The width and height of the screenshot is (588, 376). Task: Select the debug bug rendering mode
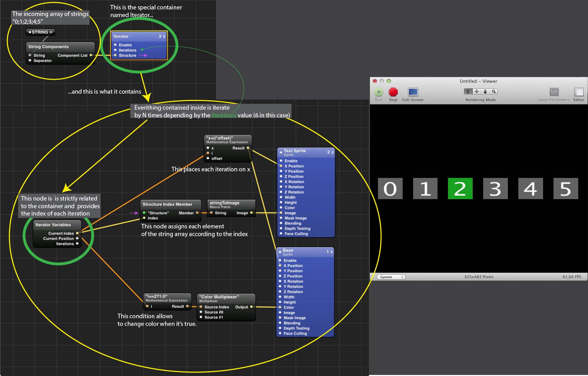point(485,92)
